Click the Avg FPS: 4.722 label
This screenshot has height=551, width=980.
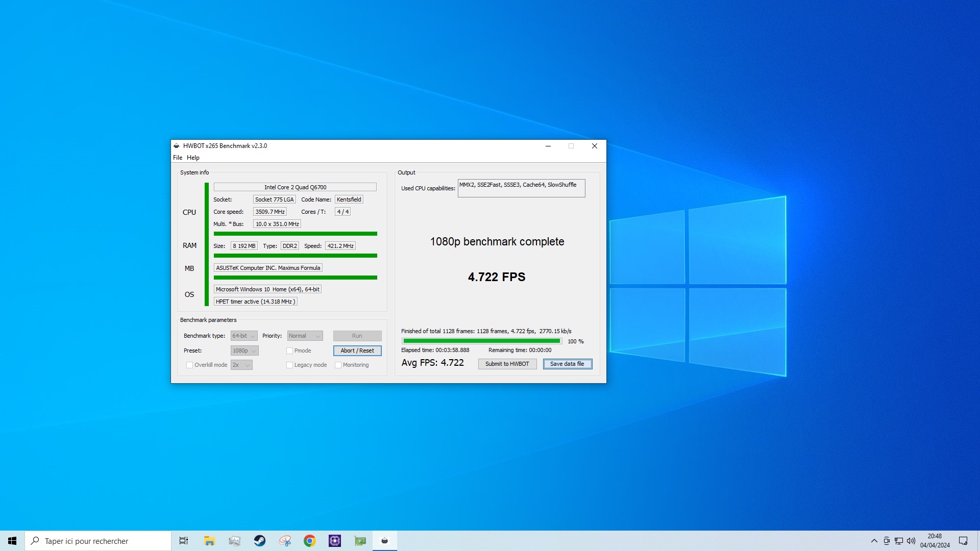(433, 363)
